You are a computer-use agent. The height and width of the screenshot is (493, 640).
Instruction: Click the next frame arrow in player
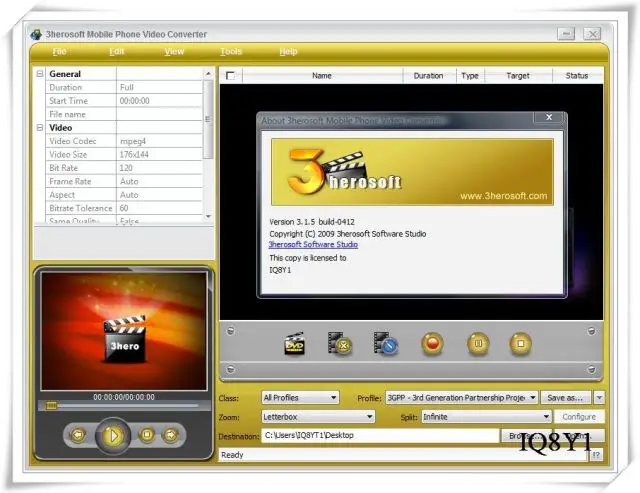(x=171, y=435)
